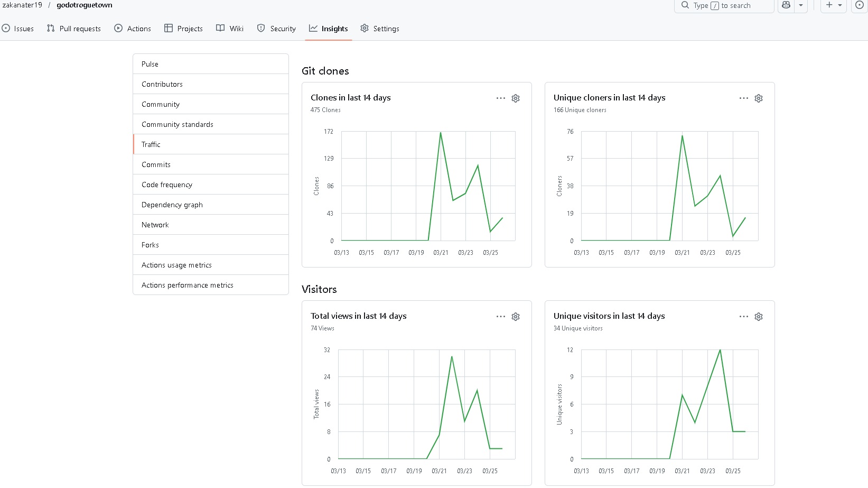This screenshot has height=488, width=868.
Task: Open gear settings for Total views chart
Action: [x=516, y=317]
